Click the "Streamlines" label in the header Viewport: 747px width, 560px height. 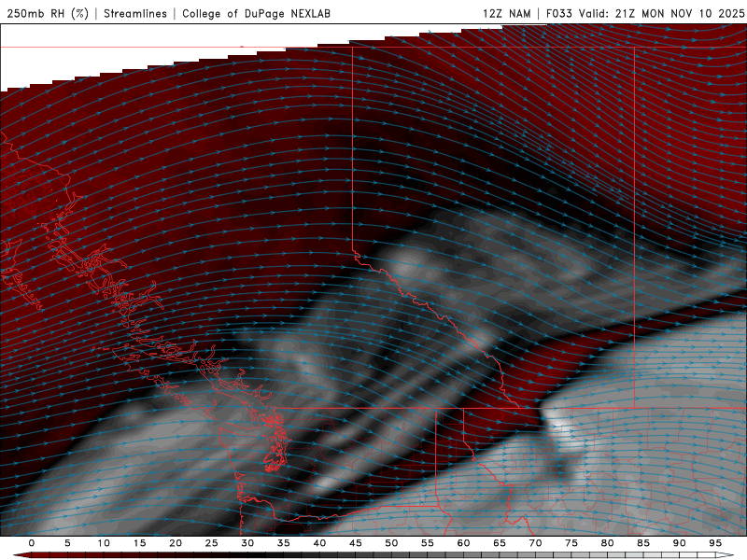click(x=135, y=13)
